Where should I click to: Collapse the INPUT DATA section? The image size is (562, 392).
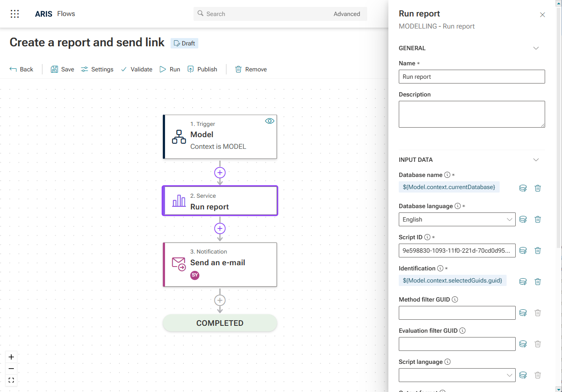pos(536,160)
